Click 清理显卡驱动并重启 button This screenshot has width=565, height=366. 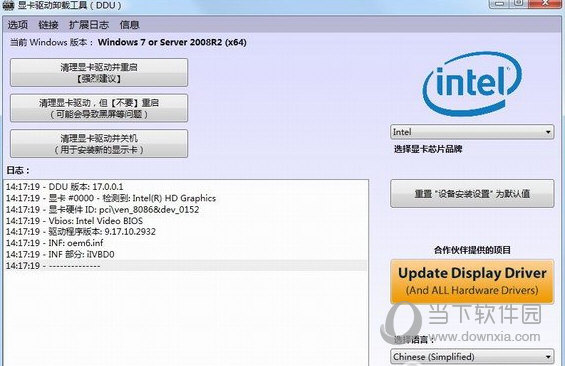click(x=99, y=72)
